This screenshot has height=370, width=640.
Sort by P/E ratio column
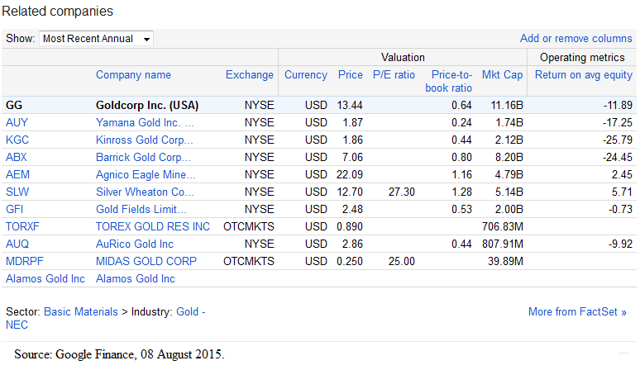tap(393, 75)
